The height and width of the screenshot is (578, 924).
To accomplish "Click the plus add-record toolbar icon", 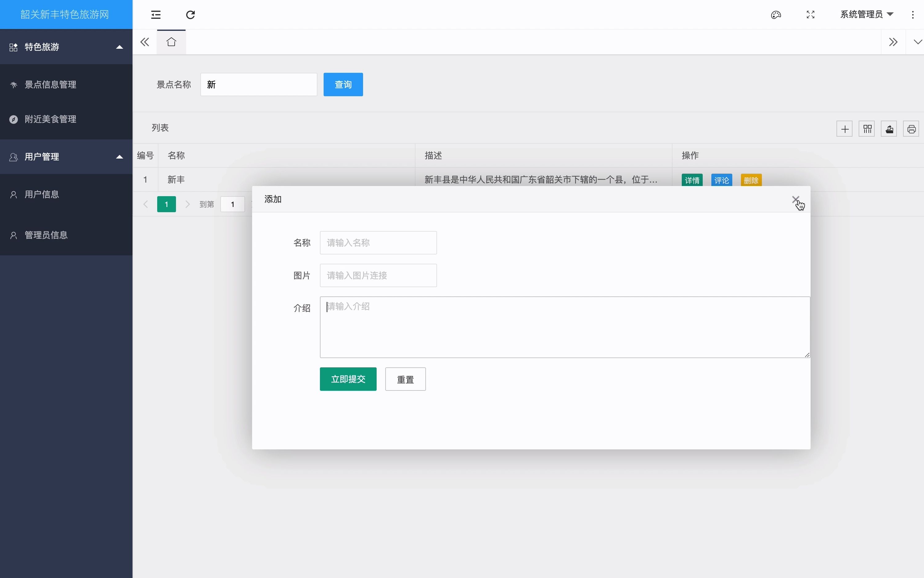I will pyautogui.click(x=844, y=129).
